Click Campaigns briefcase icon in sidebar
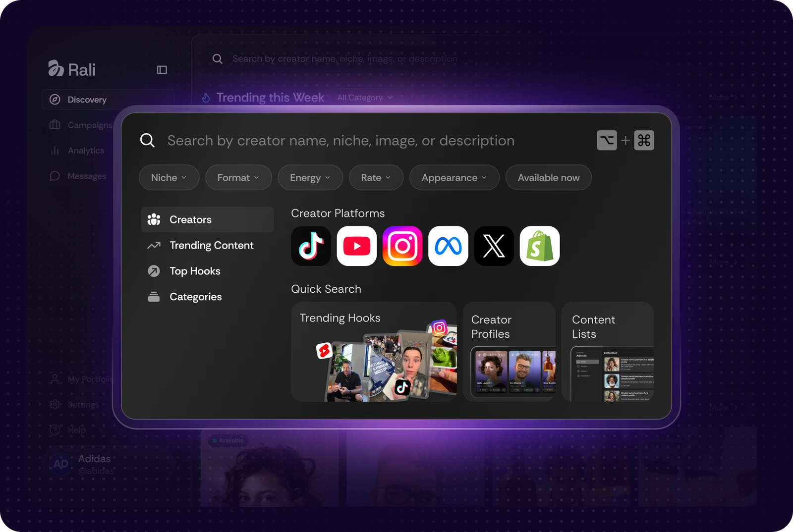This screenshot has height=532, width=793. point(55,125)
